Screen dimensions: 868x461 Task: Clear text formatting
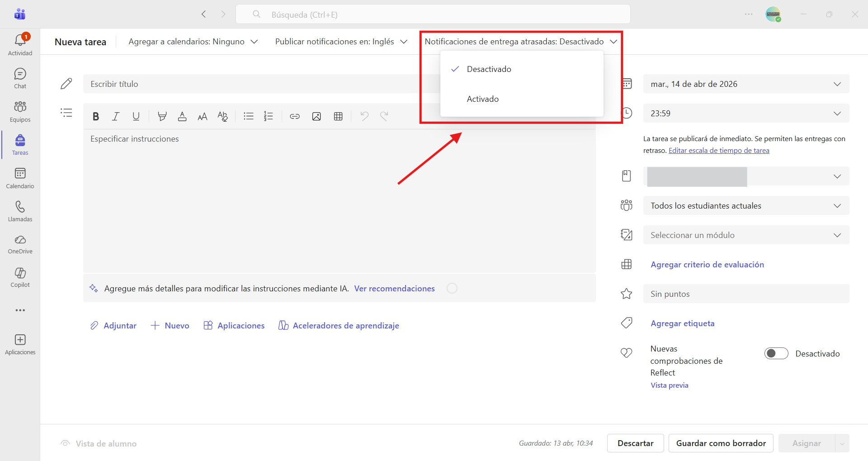222,116
